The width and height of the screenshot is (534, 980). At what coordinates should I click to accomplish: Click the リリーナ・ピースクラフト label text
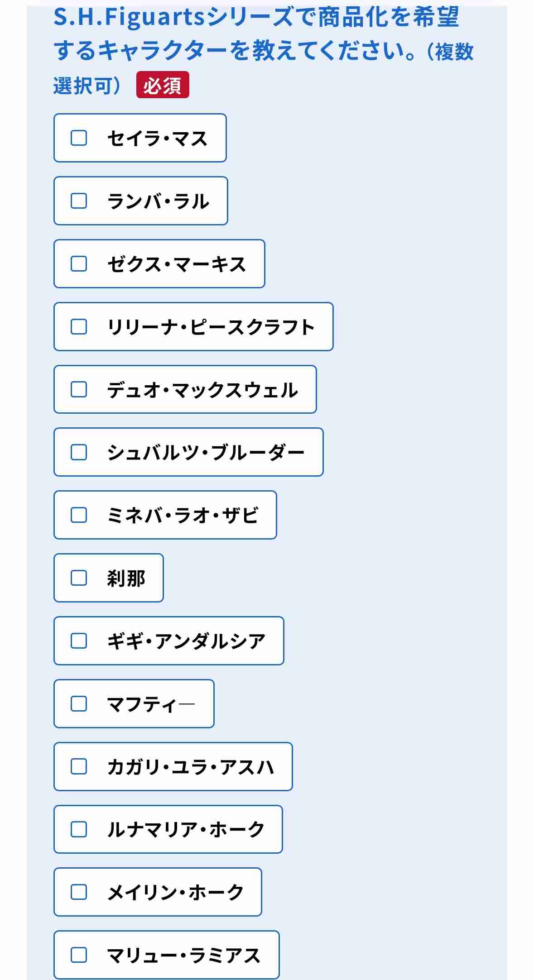click(211, 327)
